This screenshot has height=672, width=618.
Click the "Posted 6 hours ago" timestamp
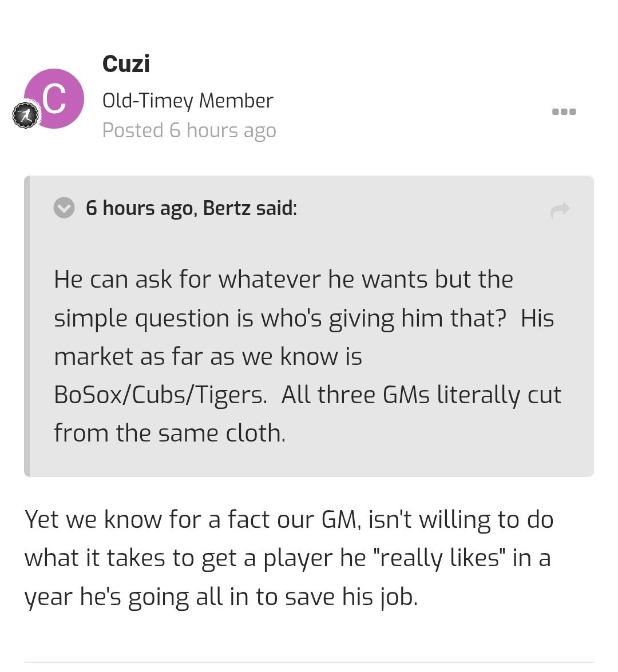point(189,130)
